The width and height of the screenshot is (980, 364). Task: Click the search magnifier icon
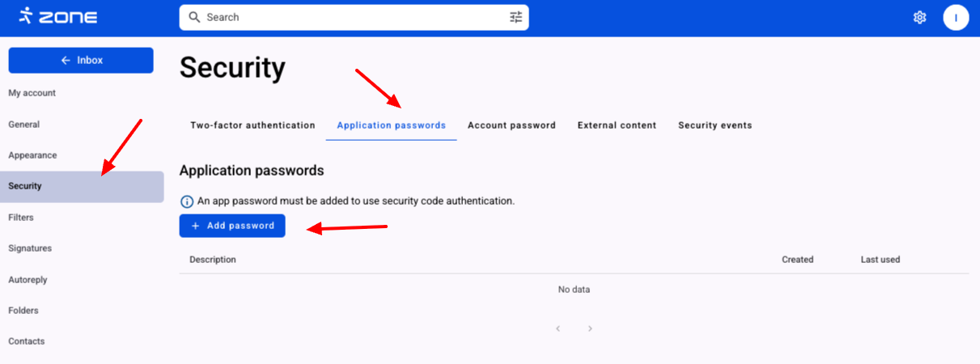[x=194, y=17]
